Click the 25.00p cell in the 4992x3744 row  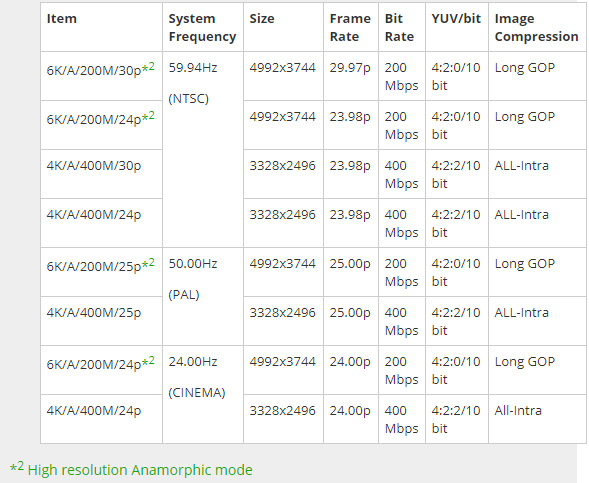click(x=351, y=272)
